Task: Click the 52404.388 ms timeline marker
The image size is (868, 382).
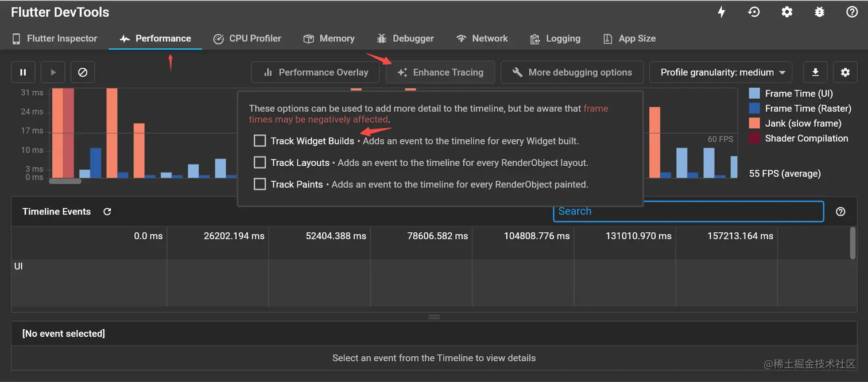Action: coord(336,236)
